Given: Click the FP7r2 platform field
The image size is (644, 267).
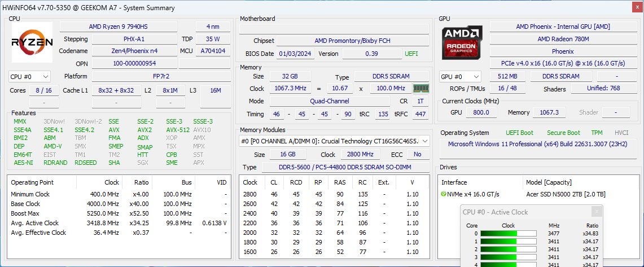Looking at the screenshot, I should (161, 76).
